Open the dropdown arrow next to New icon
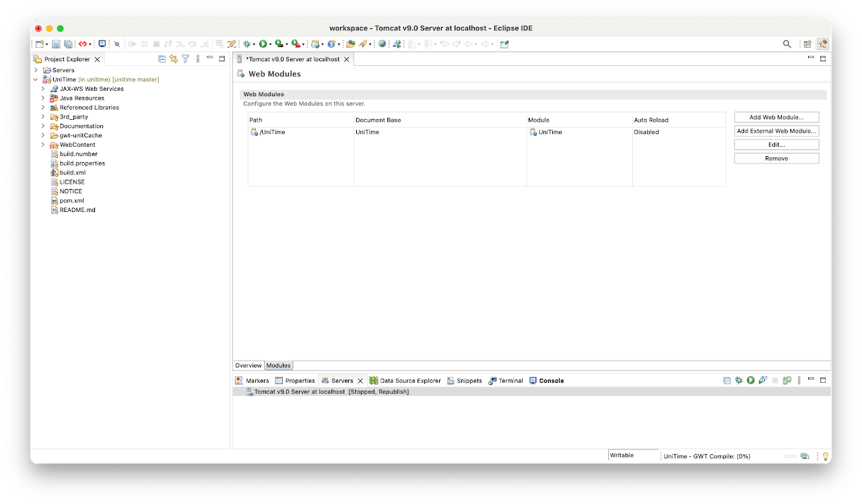 point(46,44)
